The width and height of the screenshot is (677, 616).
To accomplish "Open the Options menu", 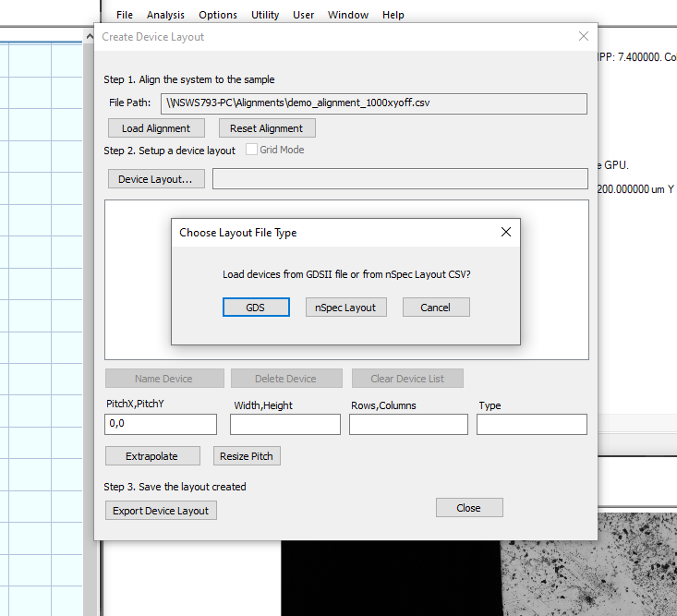I will click(218, 15).
